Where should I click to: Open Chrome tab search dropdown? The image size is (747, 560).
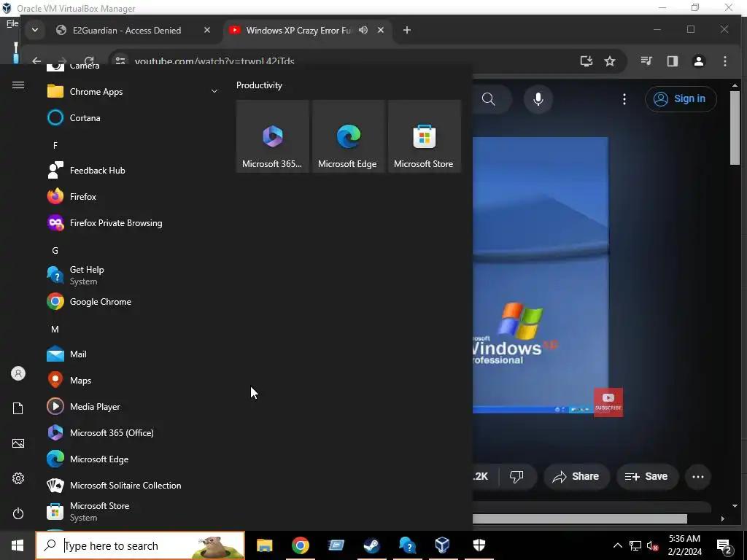pyautogui.click(x=35, y=30)
